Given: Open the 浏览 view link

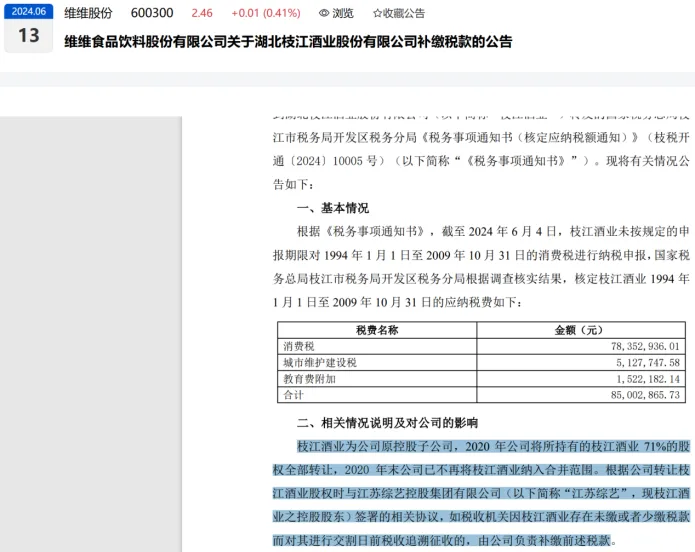Looking at the screenshot, I should pyautogui.click(x=336, y=13).
